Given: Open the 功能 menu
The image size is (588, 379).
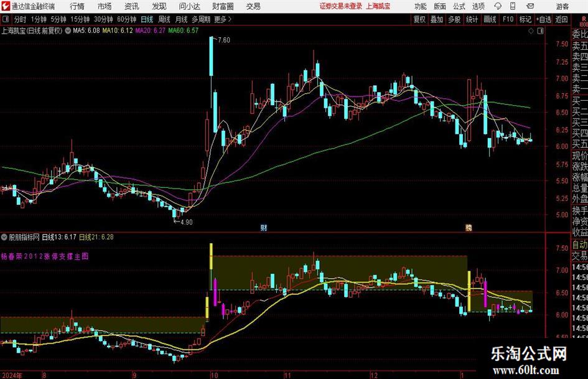Looking at the screenshot, I should pos(421,6).
